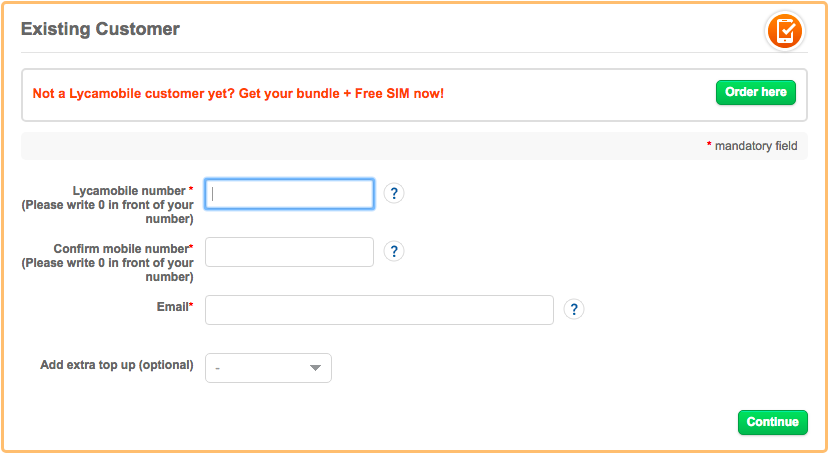Click the orange phone checkmark icon
828x454 pixels.
point(785,32)
